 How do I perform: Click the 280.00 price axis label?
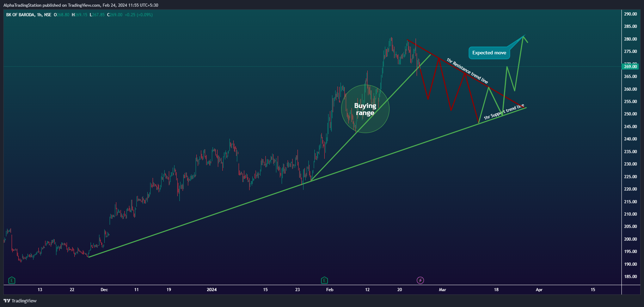[630, 39]
